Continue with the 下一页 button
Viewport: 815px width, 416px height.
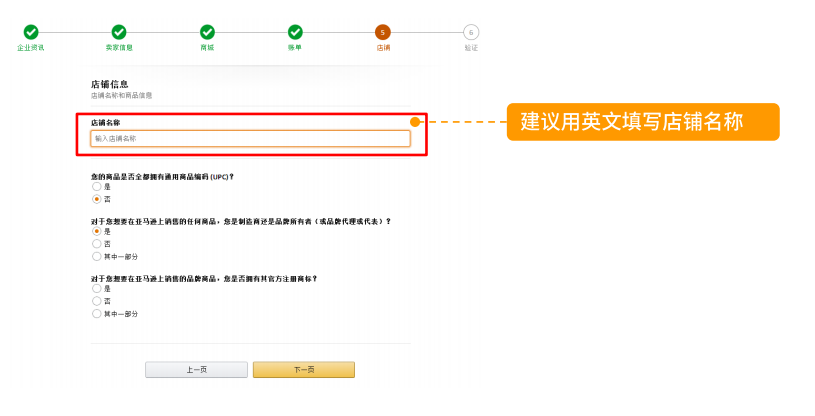pyautogui.click(x=304, y=370)
